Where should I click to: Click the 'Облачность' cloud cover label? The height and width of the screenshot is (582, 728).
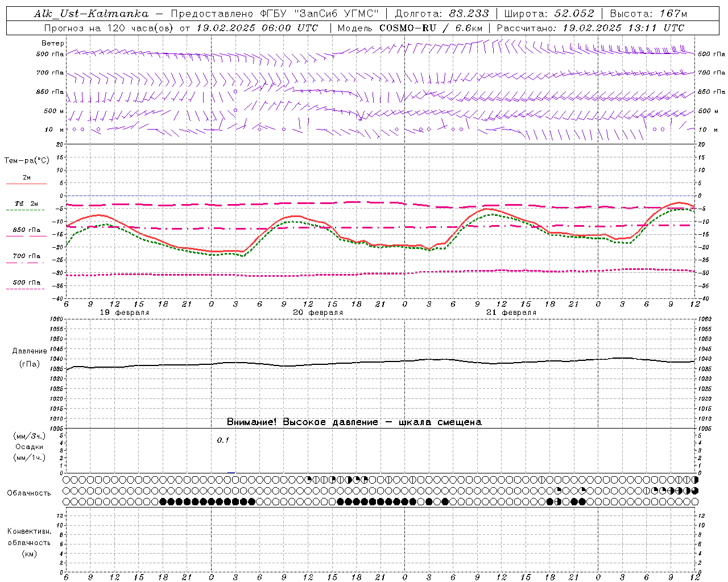coord(29,493)
